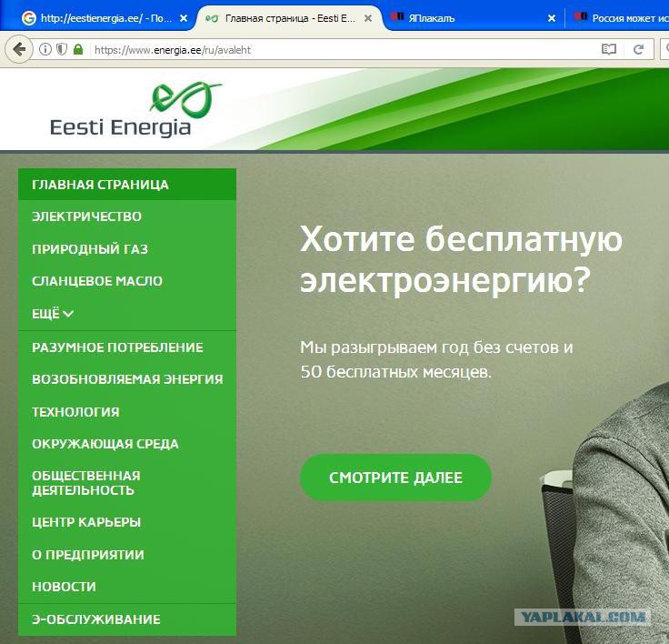This screenshot has width=669, height=644.
Task: Open ПРИРОДНЫЙ ГАЗ menu item
Action: pos(127,249)
